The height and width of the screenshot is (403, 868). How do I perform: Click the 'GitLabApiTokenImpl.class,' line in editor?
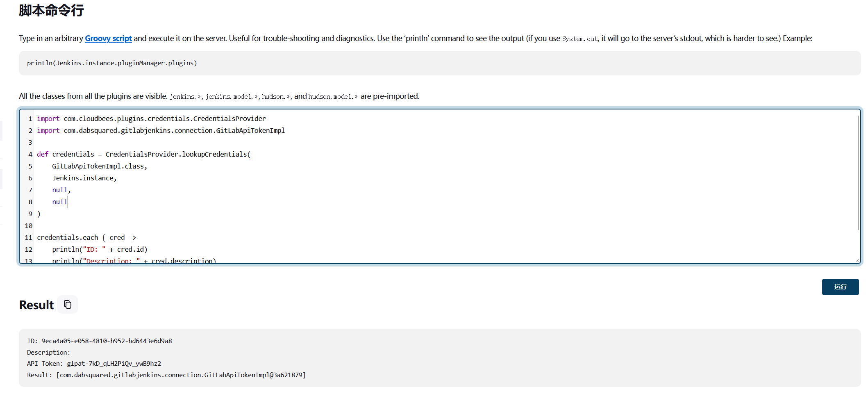(99, 166)
